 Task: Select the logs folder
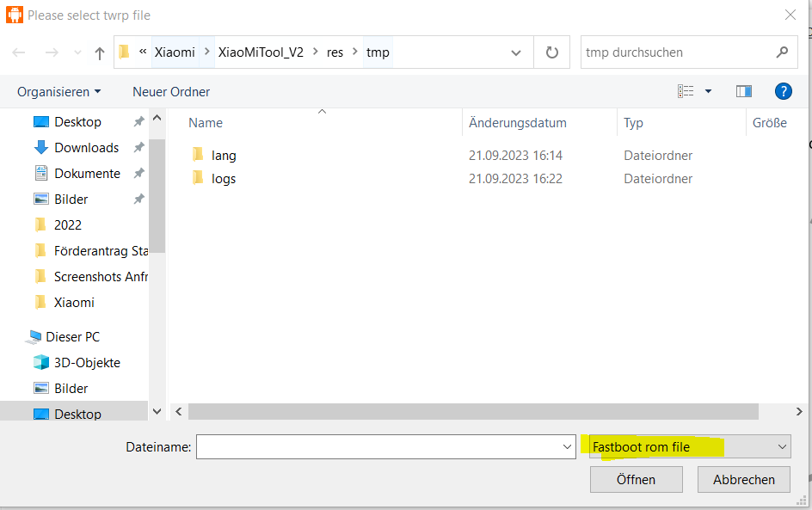click(224, 179)
